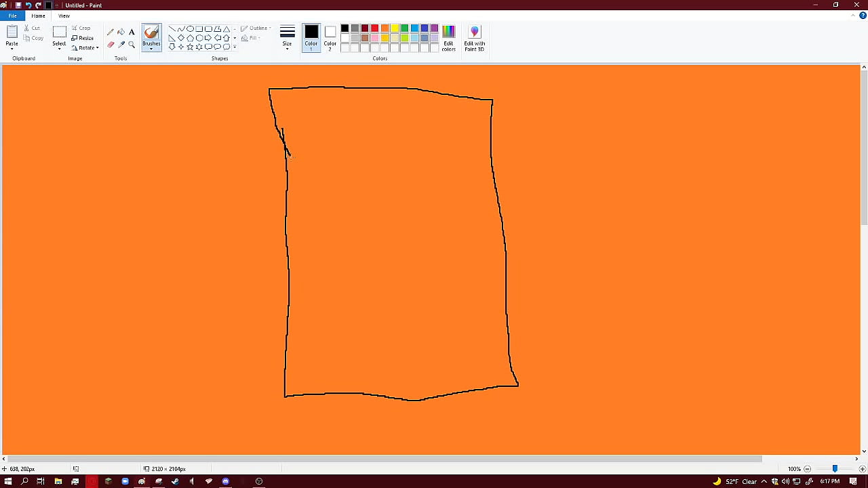Open Edit colors dialog

(448, 37)
